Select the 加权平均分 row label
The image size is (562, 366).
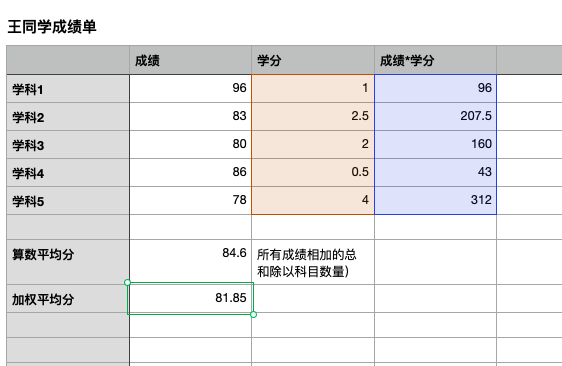pyautogui.click(x=68, y=299)
